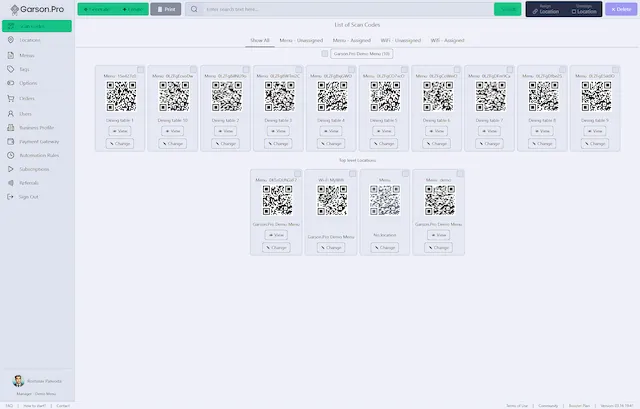Open the FAQ footer link
Screen dimensions: 640x409
pos(9,406)
